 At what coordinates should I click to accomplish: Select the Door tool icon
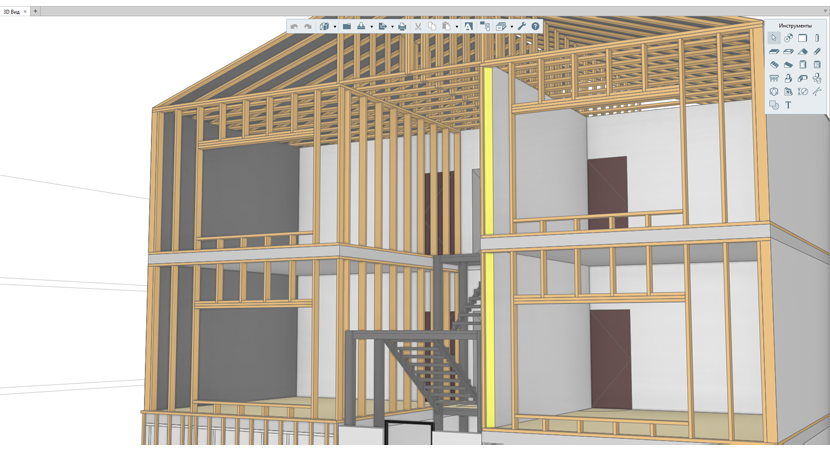pyautogui.click(x=802, y=65)
